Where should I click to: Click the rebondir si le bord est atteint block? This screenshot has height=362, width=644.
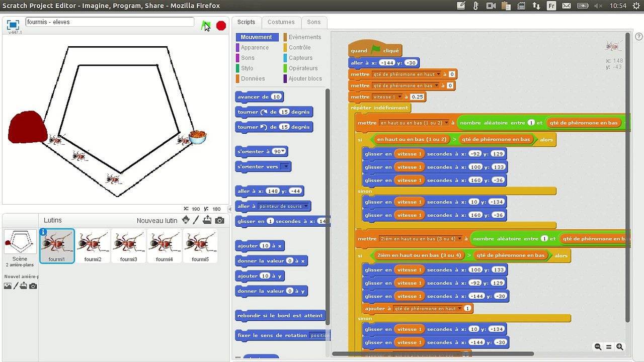click(x=281, y=316)
